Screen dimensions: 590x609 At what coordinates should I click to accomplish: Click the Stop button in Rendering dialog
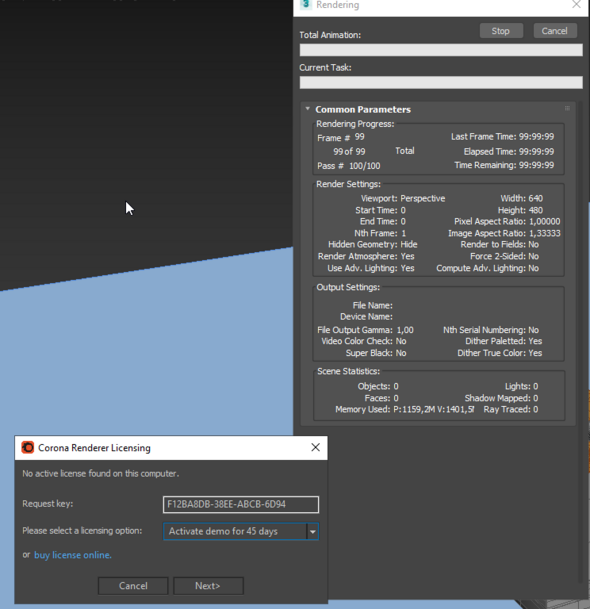coord(501,31)
